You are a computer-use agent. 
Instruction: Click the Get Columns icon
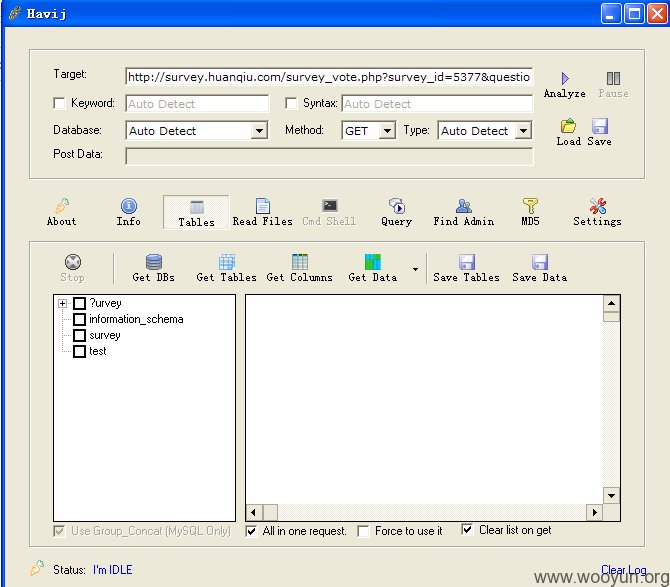300,262
